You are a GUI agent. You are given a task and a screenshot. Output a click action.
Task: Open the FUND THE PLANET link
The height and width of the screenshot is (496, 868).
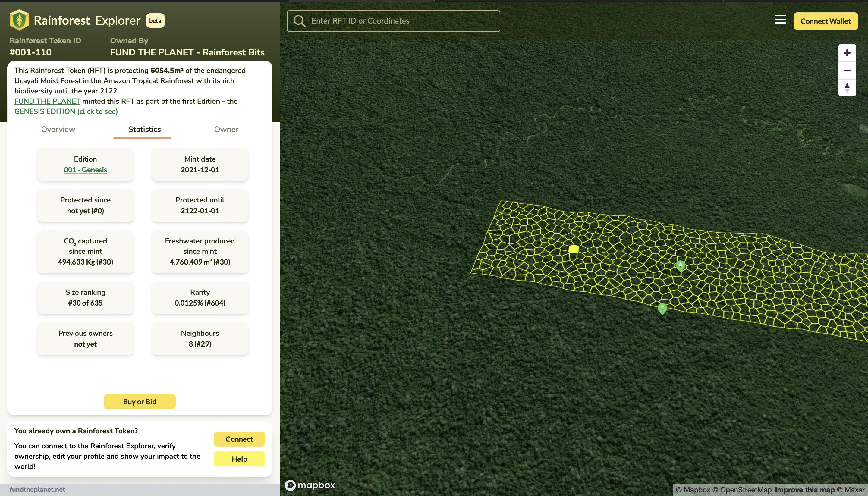click(47, 101)
